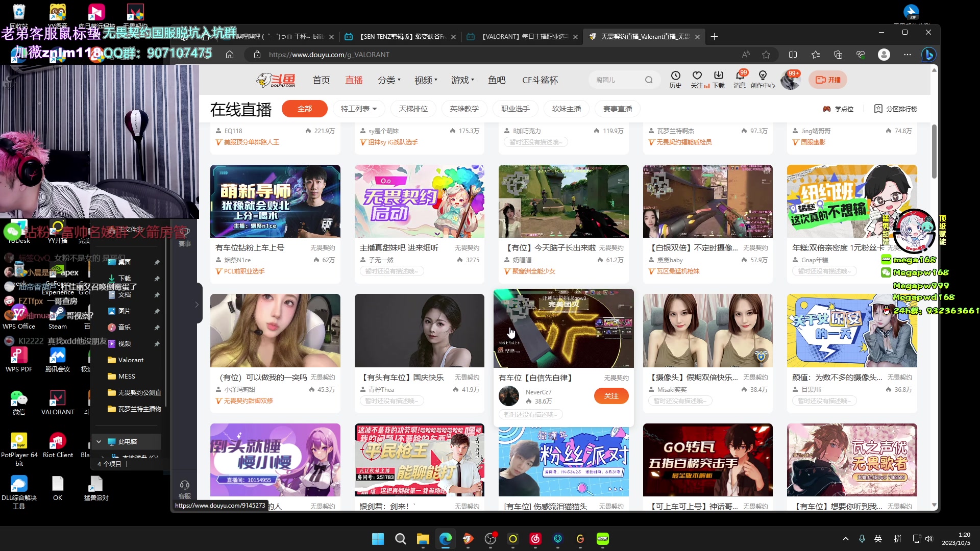This screenshot has width=980, height=551.
Task: Open File Explorer from taskbar
Action: pos(423,539)
